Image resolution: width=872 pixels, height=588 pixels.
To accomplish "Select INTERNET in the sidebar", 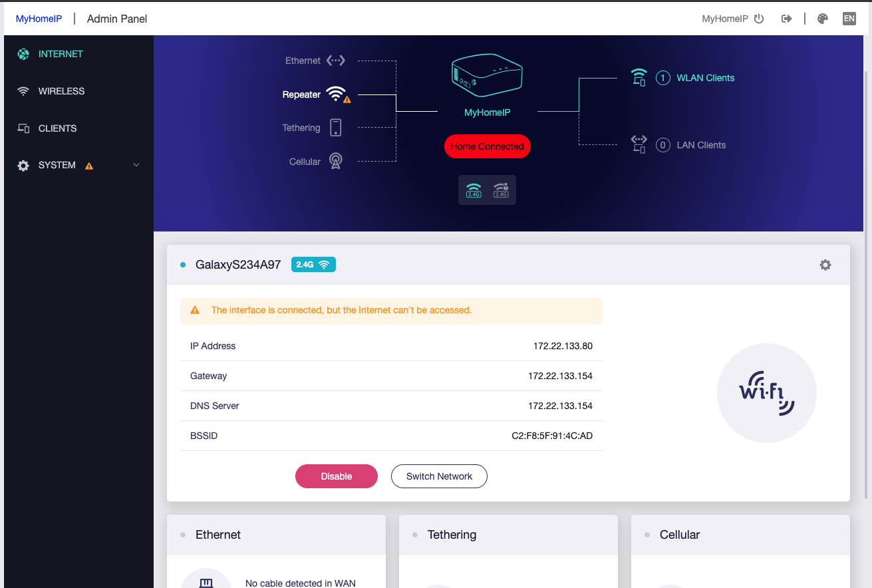I will tap(61, 54).
